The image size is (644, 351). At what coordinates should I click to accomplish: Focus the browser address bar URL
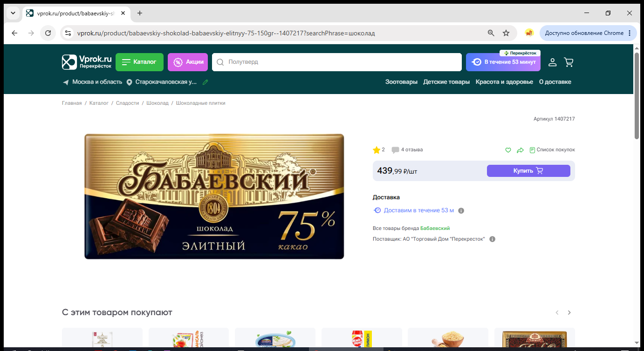pyautogui.click(x=226, y=33)
